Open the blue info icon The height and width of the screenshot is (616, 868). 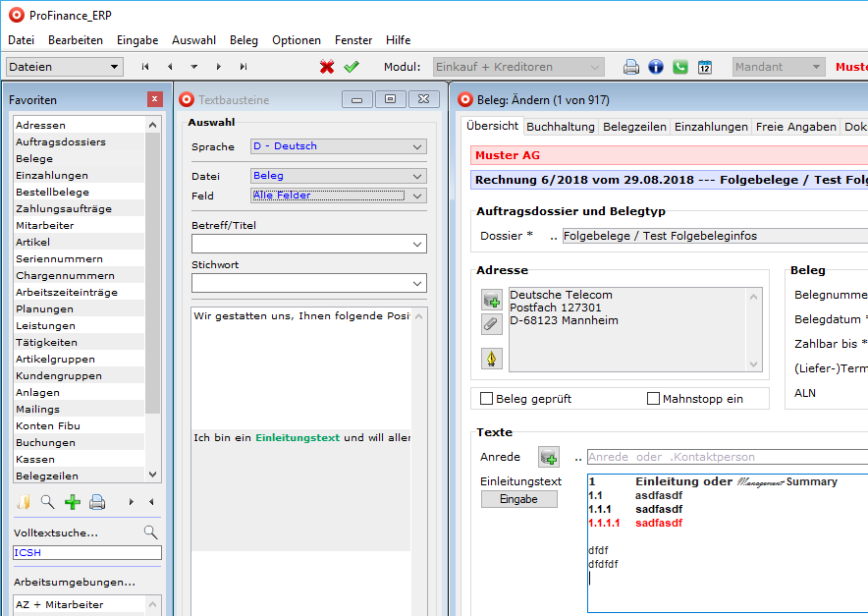pos(656,67)
